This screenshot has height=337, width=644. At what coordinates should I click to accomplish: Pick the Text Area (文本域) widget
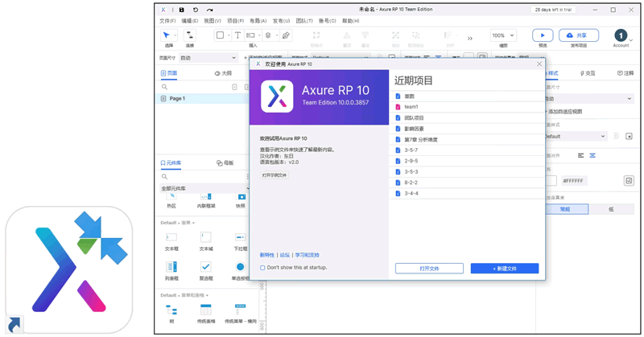[206, 241]
